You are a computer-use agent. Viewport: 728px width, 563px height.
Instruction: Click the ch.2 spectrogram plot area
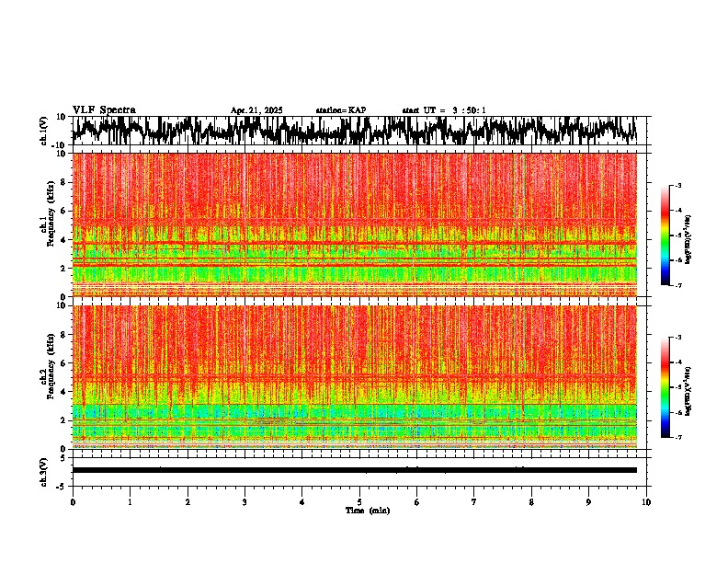click(354, 377)
